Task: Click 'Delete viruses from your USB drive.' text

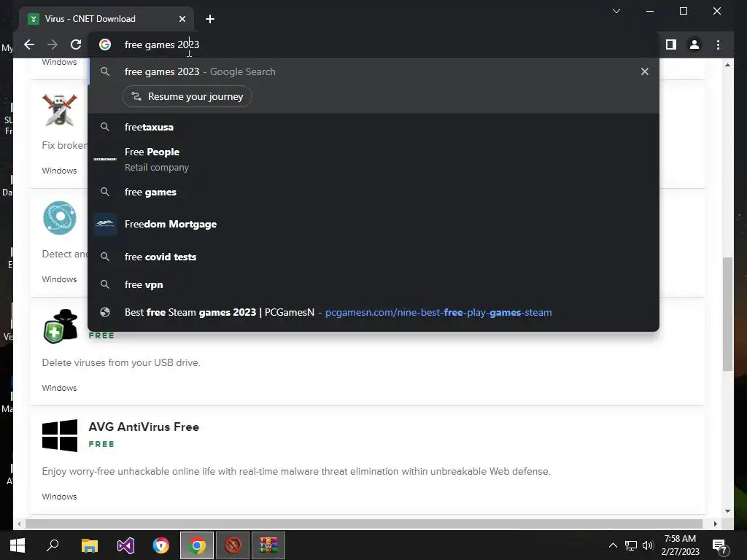Action: pyautogui.click(x=121, y=363)
